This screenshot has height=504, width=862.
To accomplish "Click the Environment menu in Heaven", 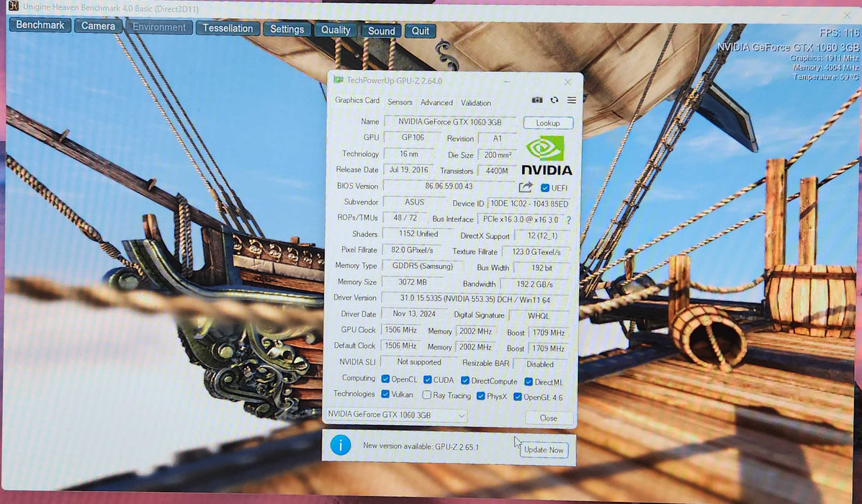I will pos(159,27).
